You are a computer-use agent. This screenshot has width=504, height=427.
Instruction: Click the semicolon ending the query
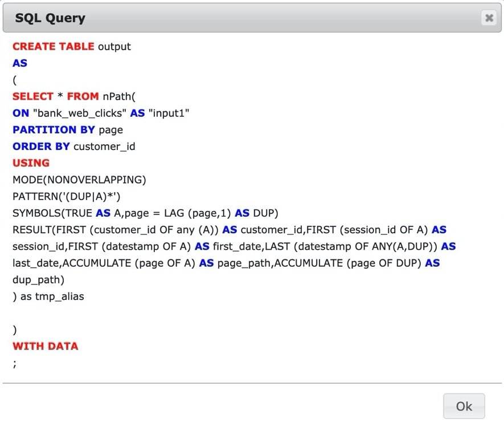click(14, 363)
